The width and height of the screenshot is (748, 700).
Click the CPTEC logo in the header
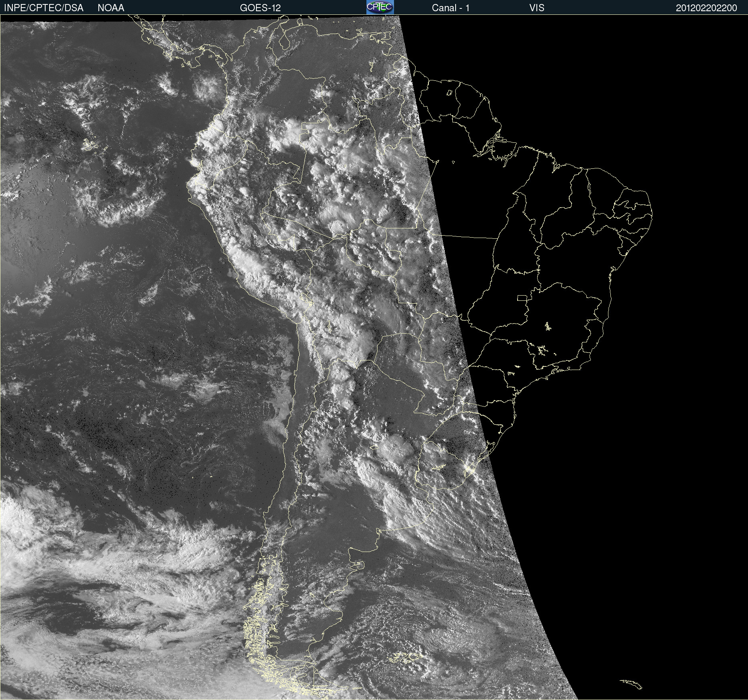(x=380, y=7)
